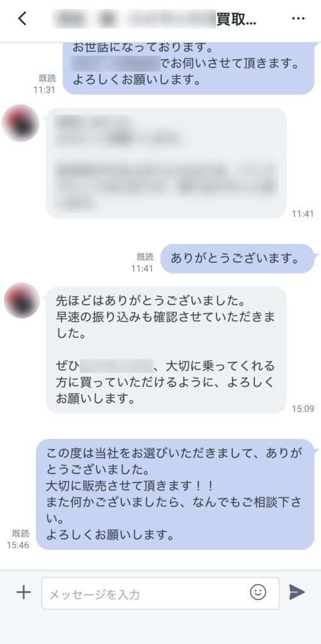
Task: Open the sender avatar beside the 15:09 message
Action: click(x=22, y=301)
